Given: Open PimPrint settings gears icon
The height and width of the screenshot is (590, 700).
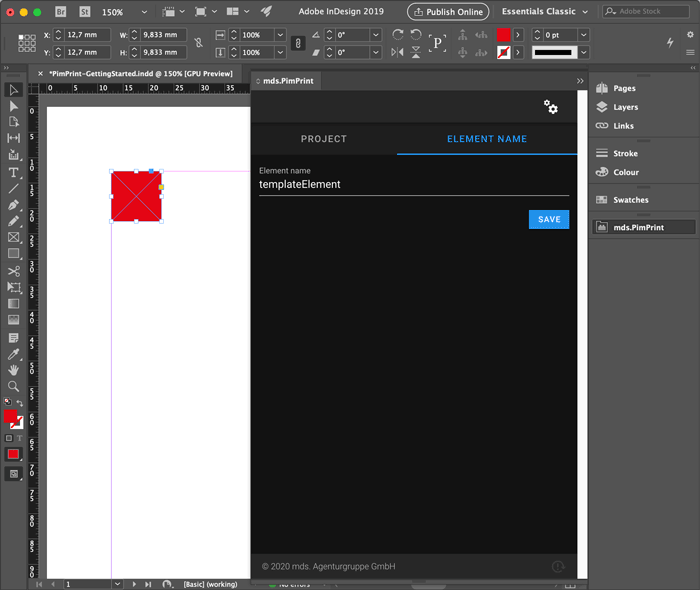Looking at the screenshot, I should pyautogui.click(x=550, y=107).
